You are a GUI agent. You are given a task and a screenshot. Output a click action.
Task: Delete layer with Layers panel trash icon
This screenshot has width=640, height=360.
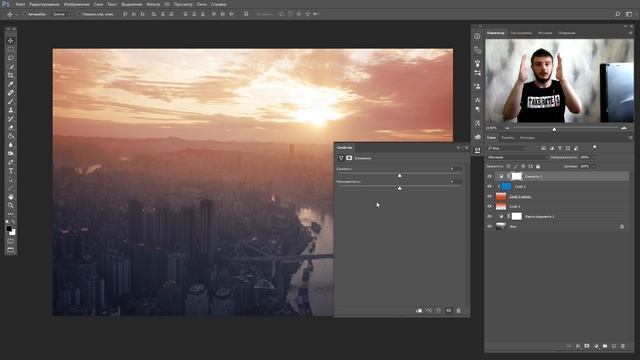[623, 346]
